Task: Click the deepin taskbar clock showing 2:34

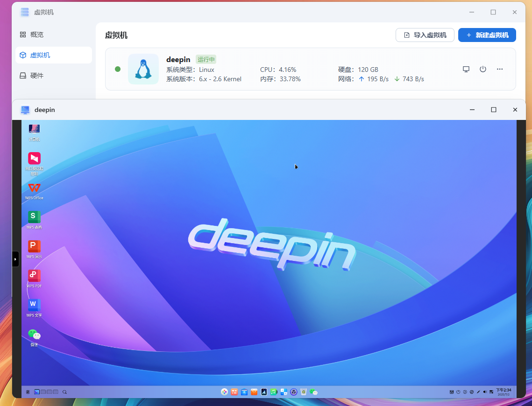Action: click(x=503, y=392)
